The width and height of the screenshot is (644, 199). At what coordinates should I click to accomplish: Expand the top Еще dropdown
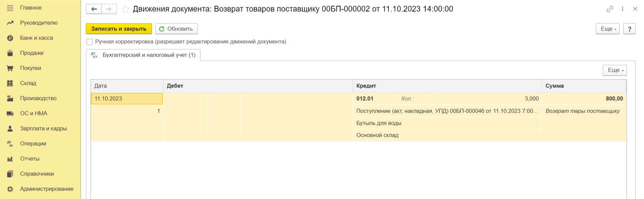coord(607,29)
